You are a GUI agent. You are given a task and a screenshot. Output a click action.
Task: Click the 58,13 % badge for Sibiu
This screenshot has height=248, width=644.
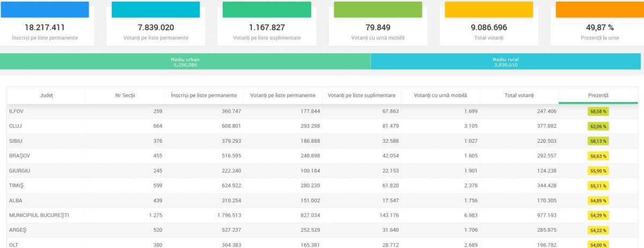[598, 141]
